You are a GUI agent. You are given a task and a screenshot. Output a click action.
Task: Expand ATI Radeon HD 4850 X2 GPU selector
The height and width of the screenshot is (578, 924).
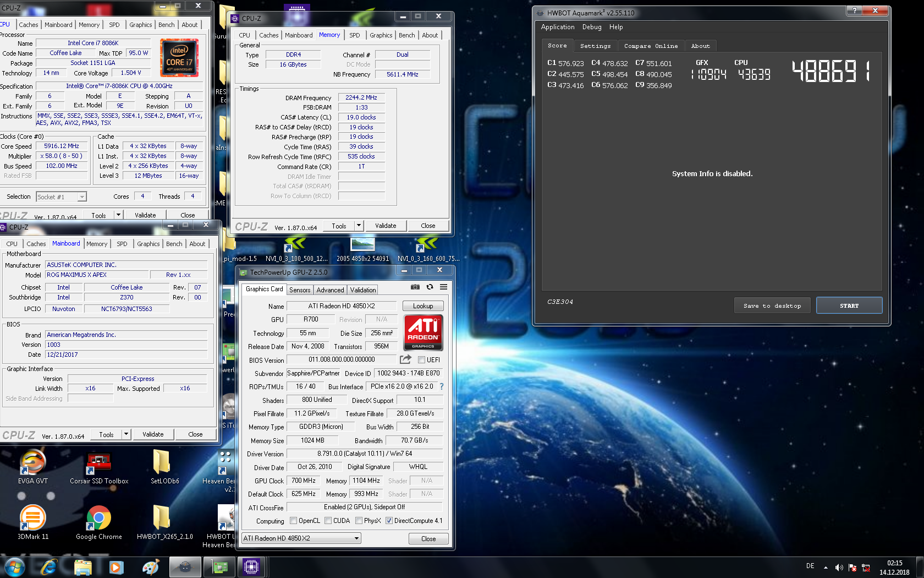click(x=356, y=538)
